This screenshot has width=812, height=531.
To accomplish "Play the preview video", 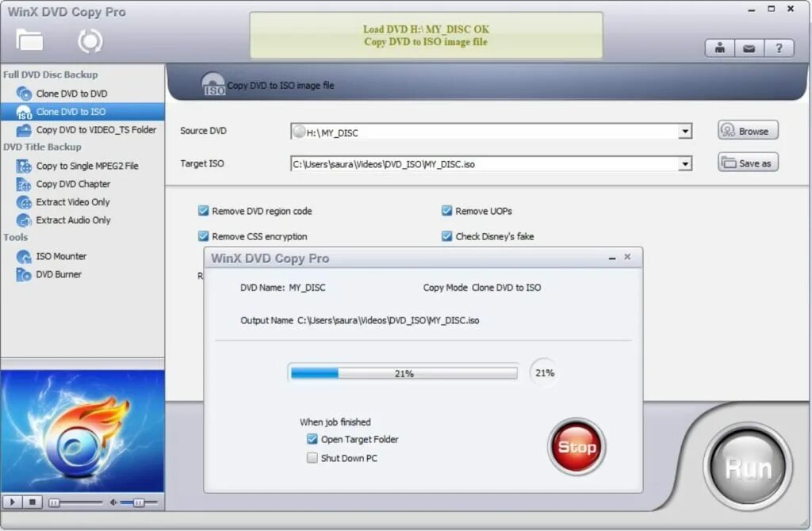I will pos(13,502).
